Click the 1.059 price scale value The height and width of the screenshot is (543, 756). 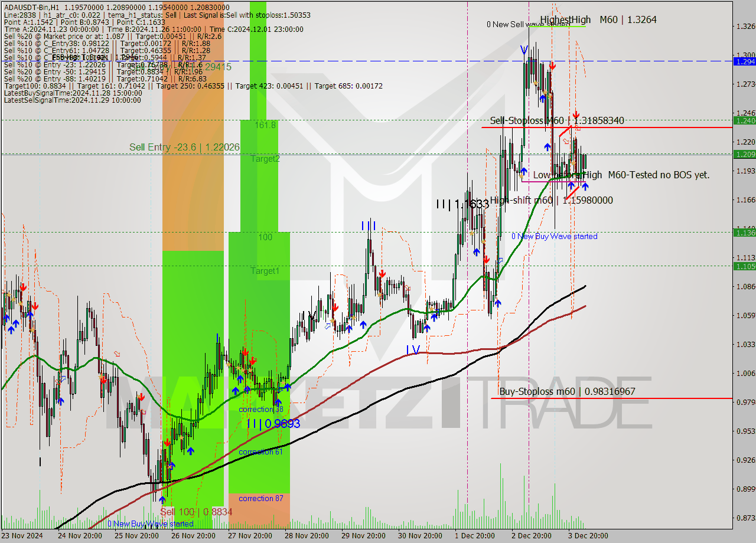[745, 315]
